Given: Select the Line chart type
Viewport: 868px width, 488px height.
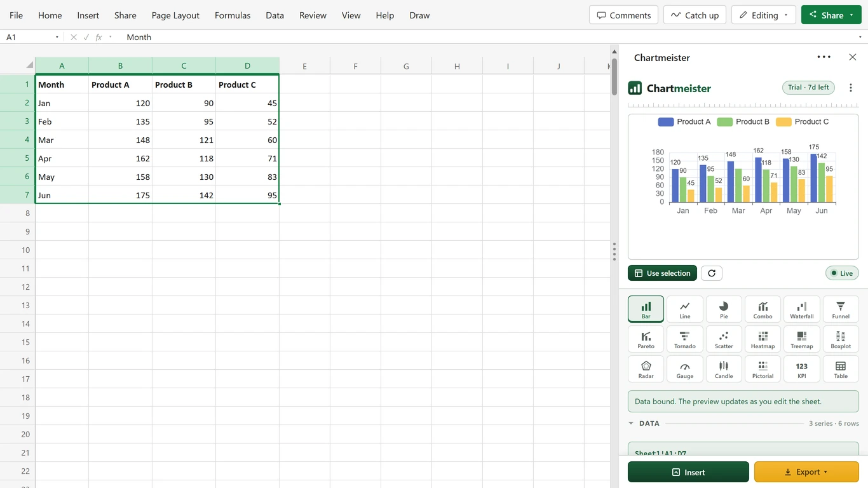Looking at the screenshot, I should point(685,309).
